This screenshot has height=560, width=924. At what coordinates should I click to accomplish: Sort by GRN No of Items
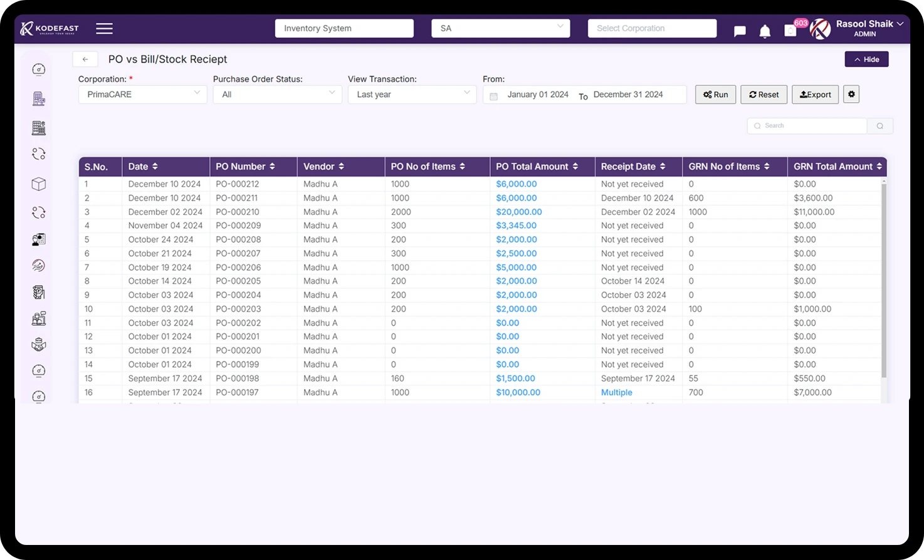click(767, 167)
